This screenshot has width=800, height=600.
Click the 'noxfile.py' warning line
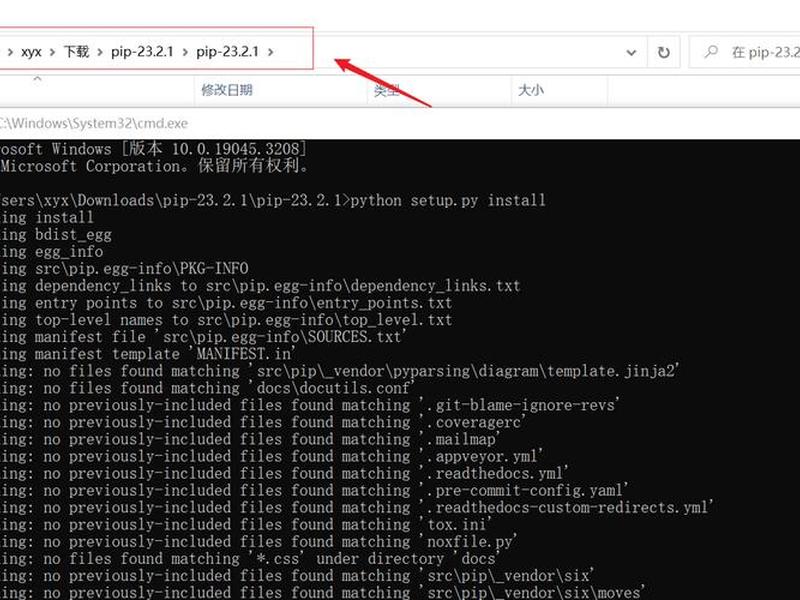(259, 542)
